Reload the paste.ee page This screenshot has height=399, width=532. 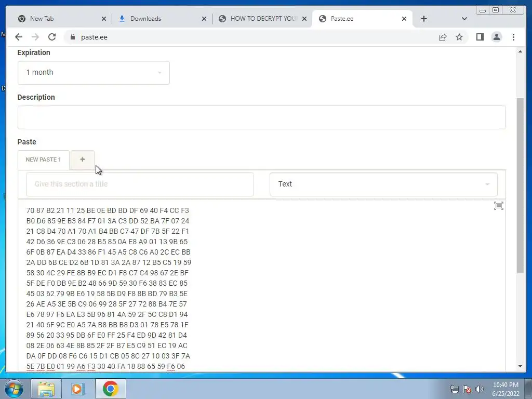(x=52, y=37)
